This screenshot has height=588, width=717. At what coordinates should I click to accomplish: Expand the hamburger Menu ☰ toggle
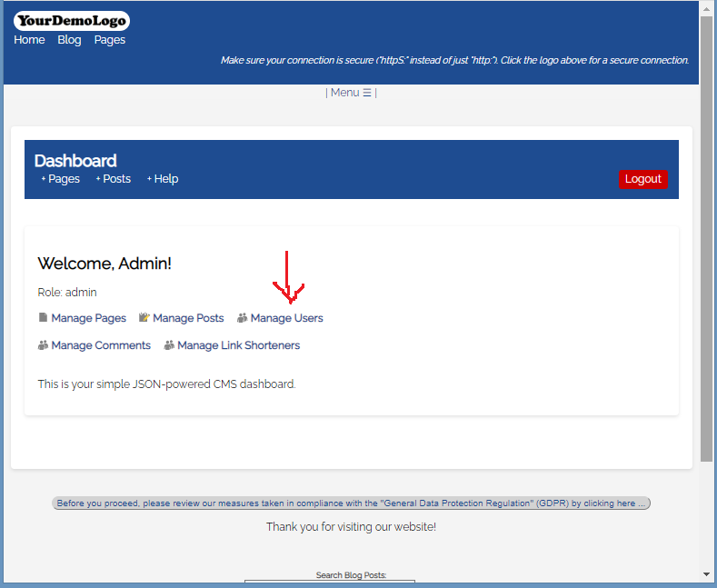click(x=351, y=93)
